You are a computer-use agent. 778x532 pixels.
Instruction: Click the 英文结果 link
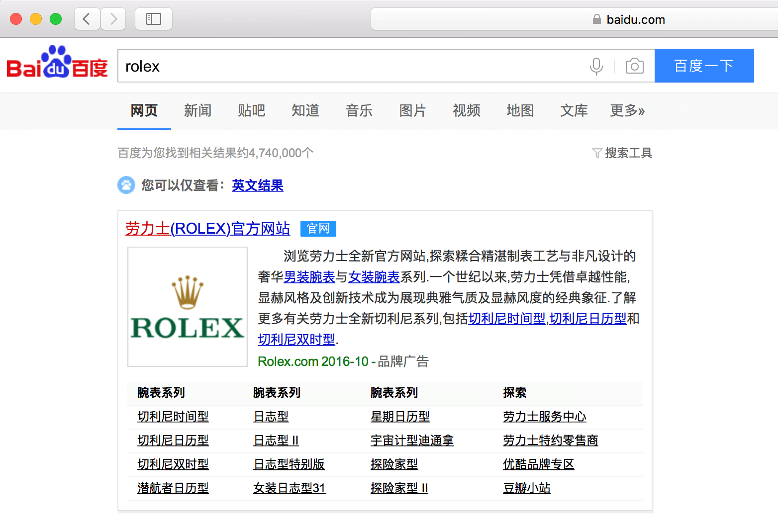pyautogui.click(x=257, y=185)
